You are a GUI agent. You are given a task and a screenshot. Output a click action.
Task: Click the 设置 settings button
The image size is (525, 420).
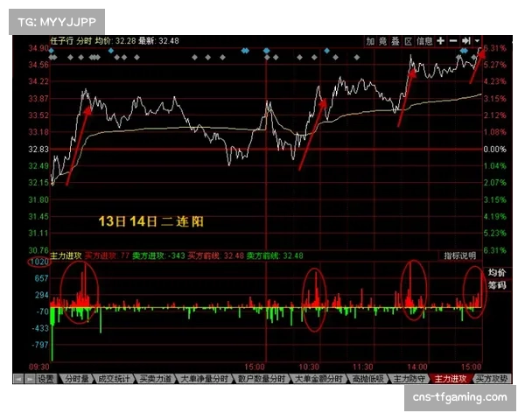45,379
